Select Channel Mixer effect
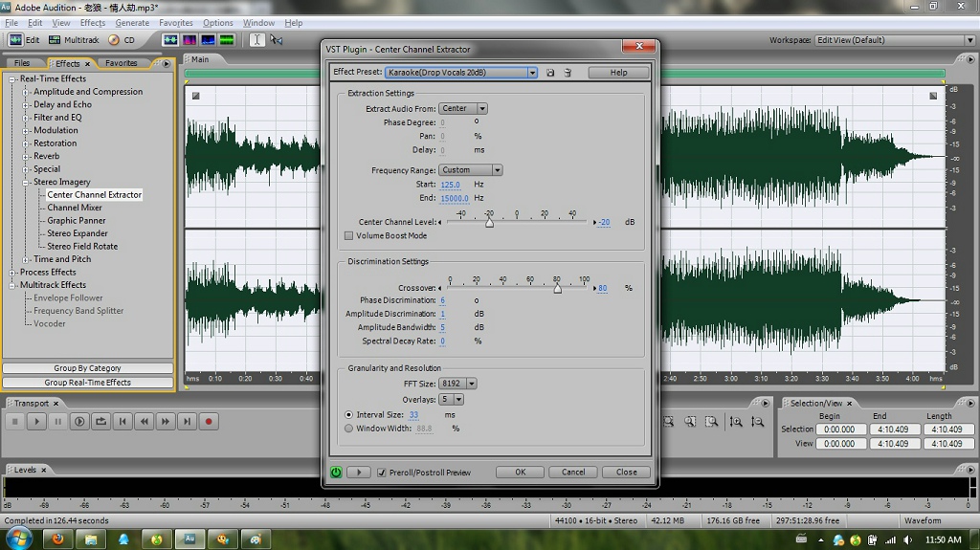Viewport: 980px width, 550px height. (75, 208)
